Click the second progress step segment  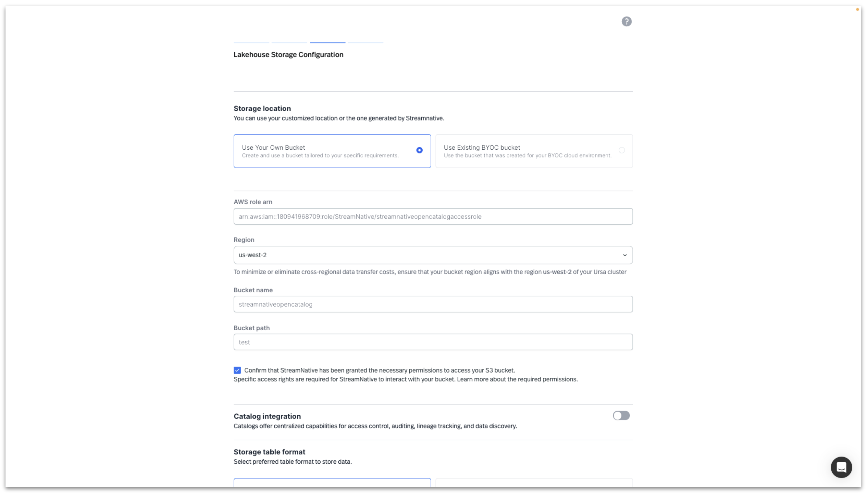pyautogui.click(x=289, y=43)
